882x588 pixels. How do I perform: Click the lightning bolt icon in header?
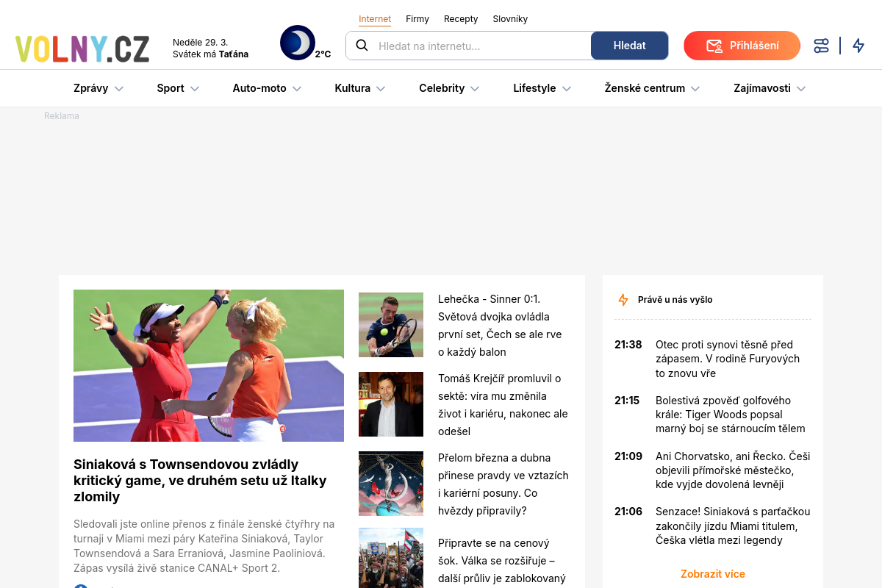pos(858,46)
